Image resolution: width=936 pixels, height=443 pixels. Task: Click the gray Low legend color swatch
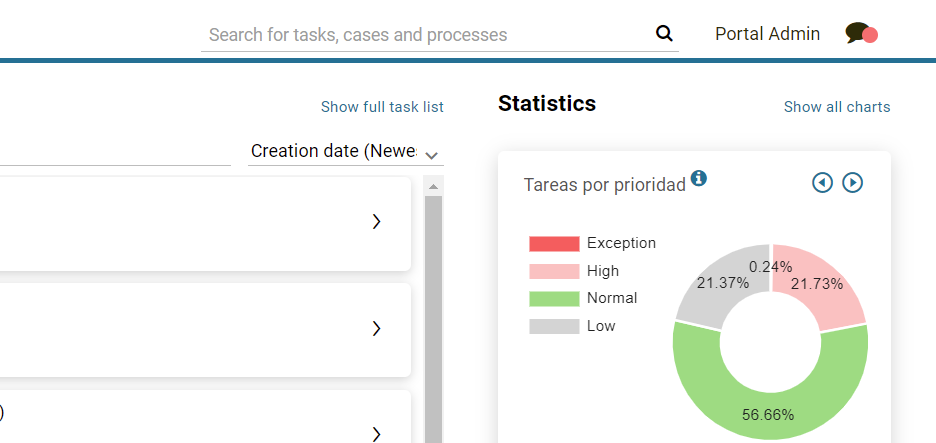coord(554,326)
